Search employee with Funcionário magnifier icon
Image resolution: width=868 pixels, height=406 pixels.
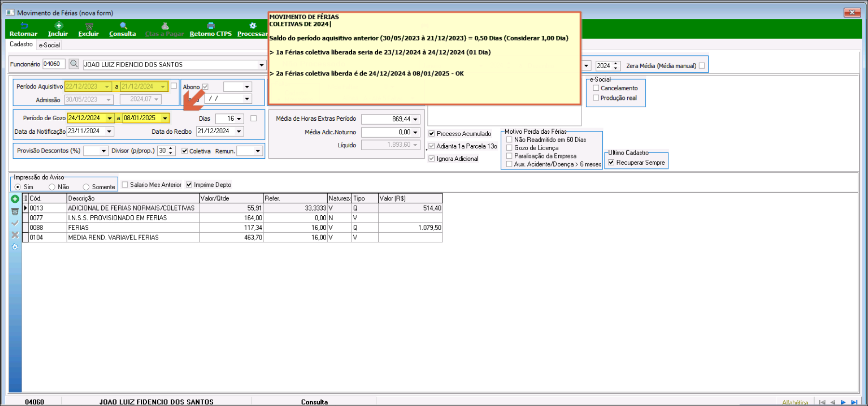(74, 64)
